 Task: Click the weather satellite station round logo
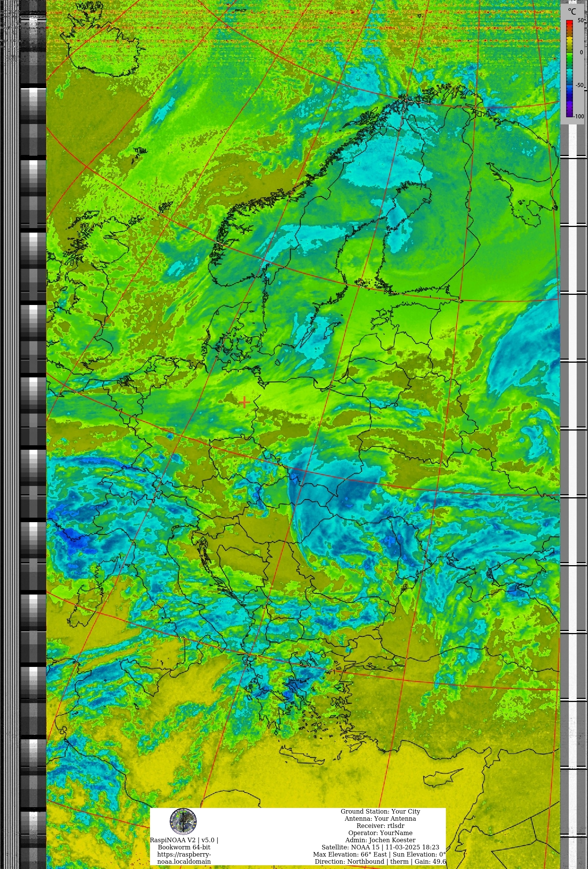coord(183,822)
